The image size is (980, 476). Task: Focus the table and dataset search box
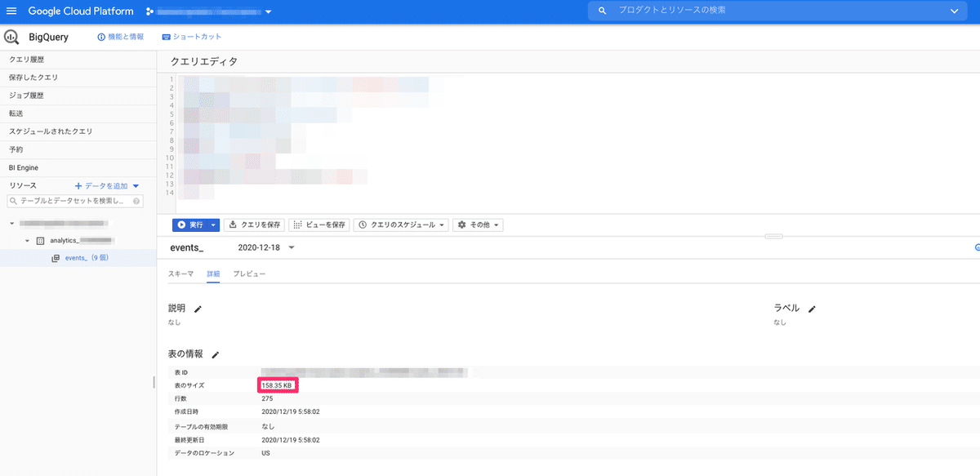[74, 201]
